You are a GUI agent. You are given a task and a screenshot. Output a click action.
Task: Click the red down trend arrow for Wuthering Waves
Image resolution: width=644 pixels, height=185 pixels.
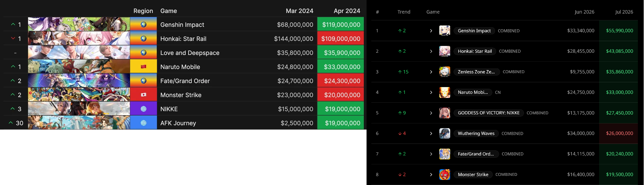[400, 134]
